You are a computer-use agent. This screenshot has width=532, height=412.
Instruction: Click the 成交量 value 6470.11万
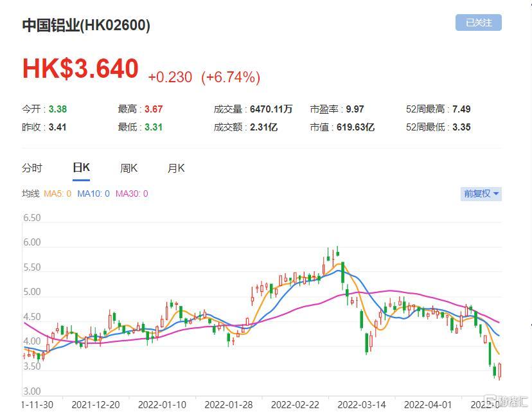click(x=271, y=109)
